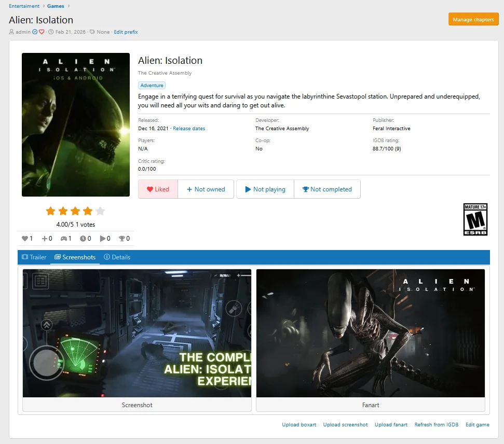This screenshot has height=444, width=504.
Task: Click the third rating star
Action: coord(75,211)
